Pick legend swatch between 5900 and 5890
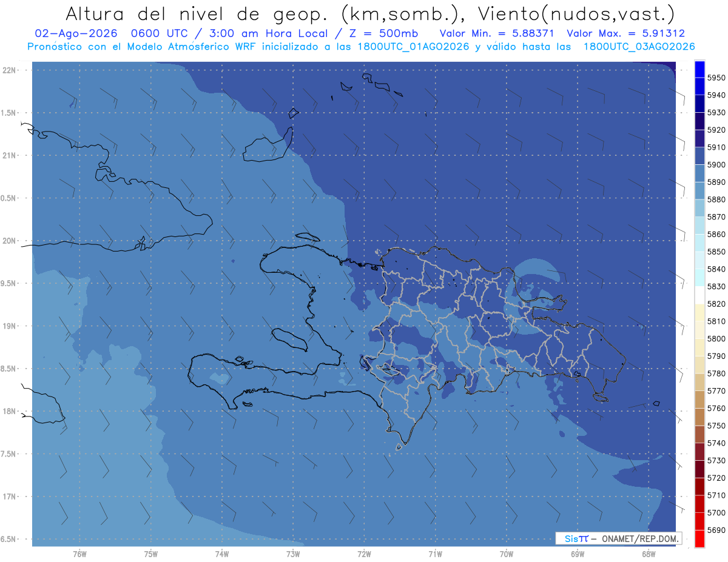 699,173
